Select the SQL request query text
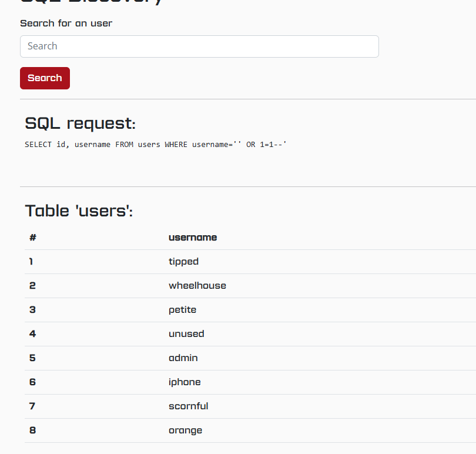476x454 pixels. click(x=155, y=144)
